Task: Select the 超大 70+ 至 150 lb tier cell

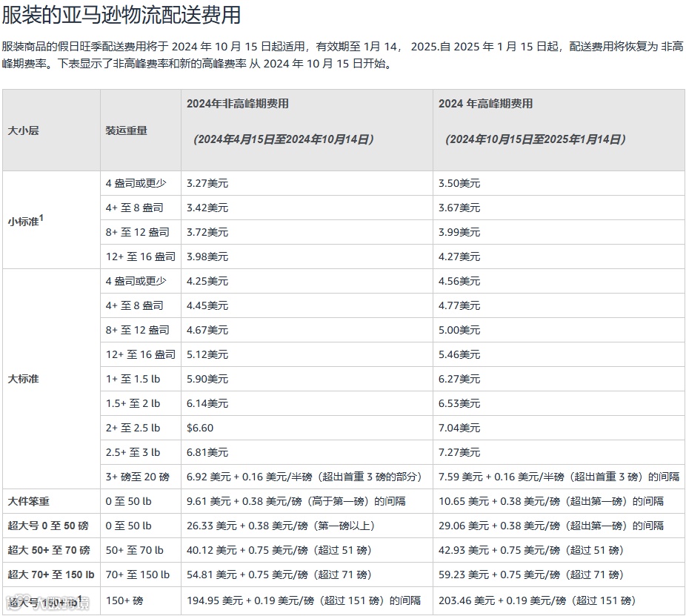Action: [x=51, y=574]
